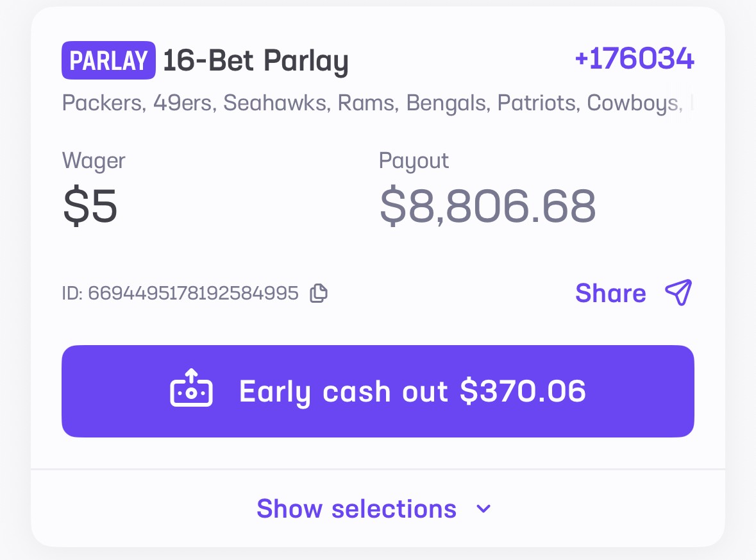Screen dimensions: 756x560
Task: Click the Payout label
Action: point(414,160)
